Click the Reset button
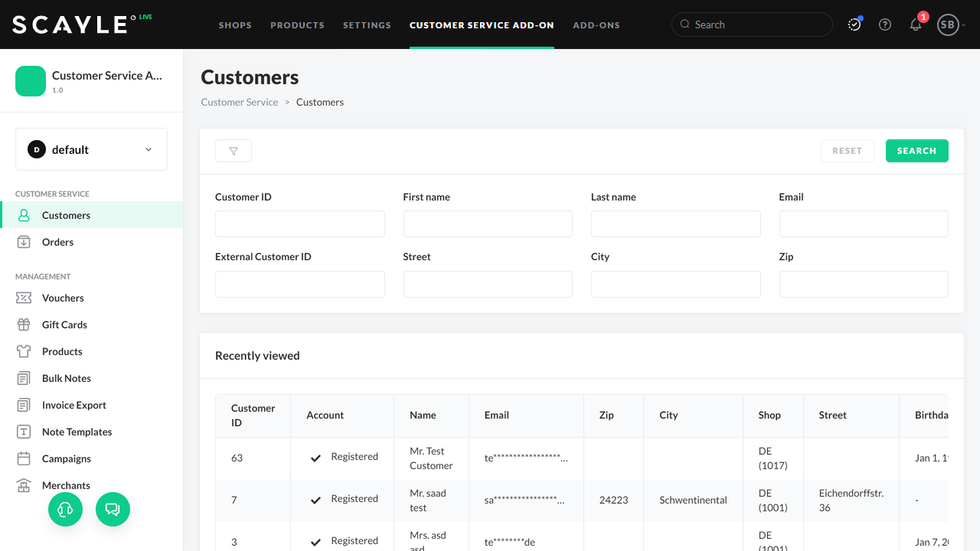Screen dimensions: 980x551 847,151
